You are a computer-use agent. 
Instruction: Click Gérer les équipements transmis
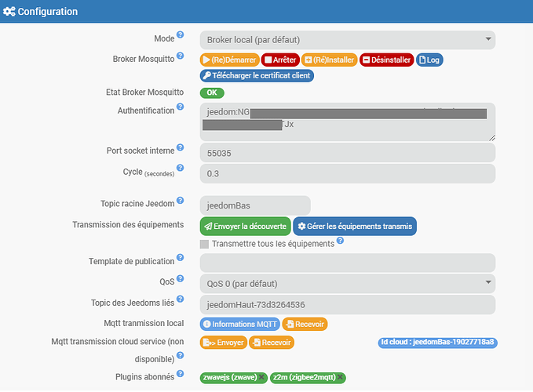354,227
